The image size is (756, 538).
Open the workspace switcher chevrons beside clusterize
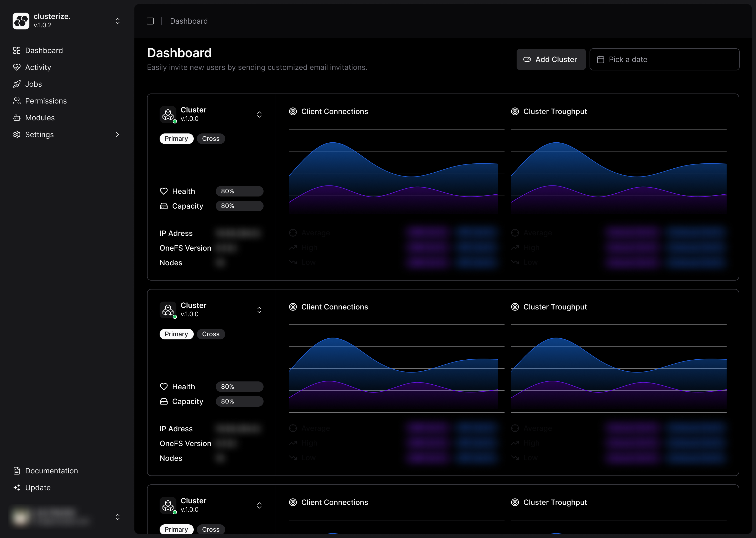[118, 21]
